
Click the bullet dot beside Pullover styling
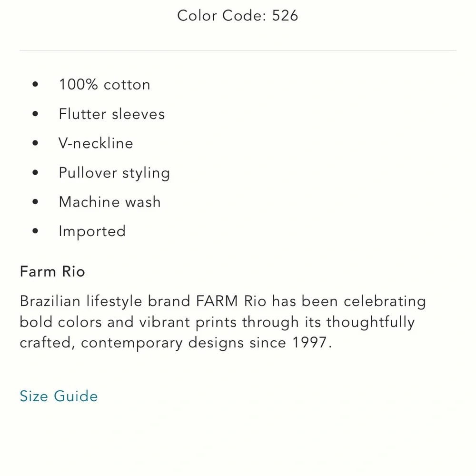pyautogui.click(x=35, y=173)
